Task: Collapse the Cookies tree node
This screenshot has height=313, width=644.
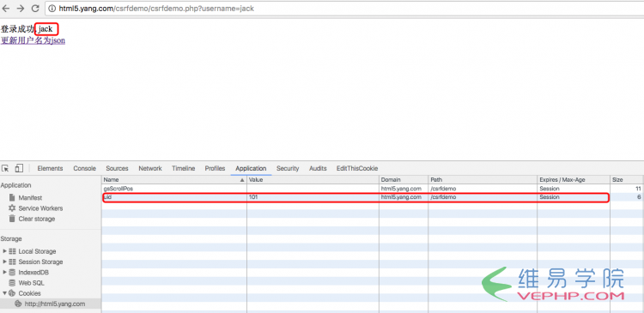Action: click(5, 293)
